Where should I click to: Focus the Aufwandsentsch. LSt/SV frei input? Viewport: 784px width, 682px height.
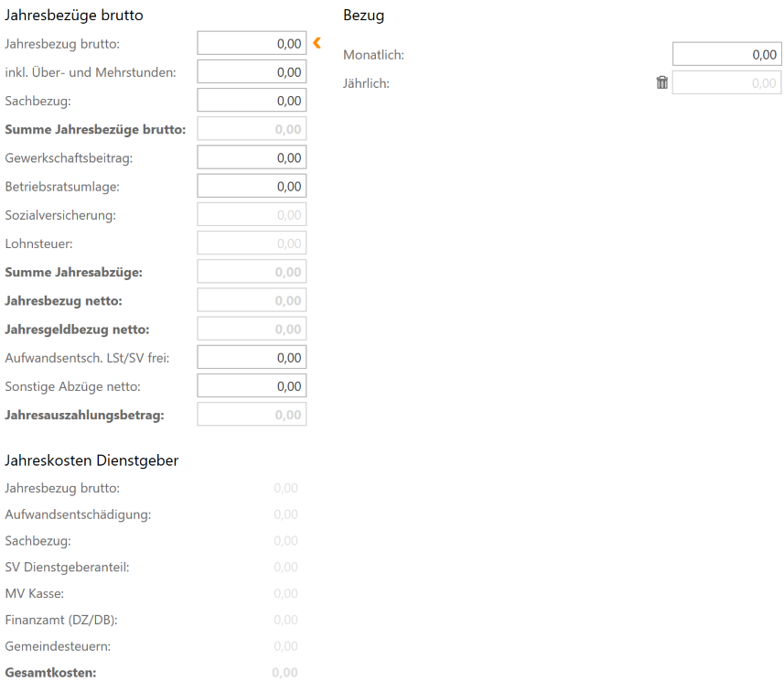[x=252, y=357]
